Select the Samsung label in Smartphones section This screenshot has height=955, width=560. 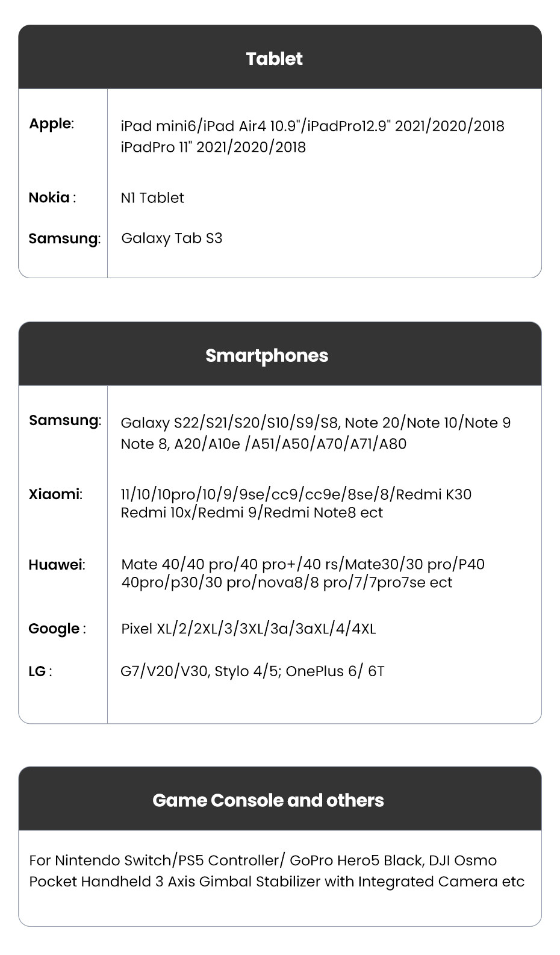65,420
